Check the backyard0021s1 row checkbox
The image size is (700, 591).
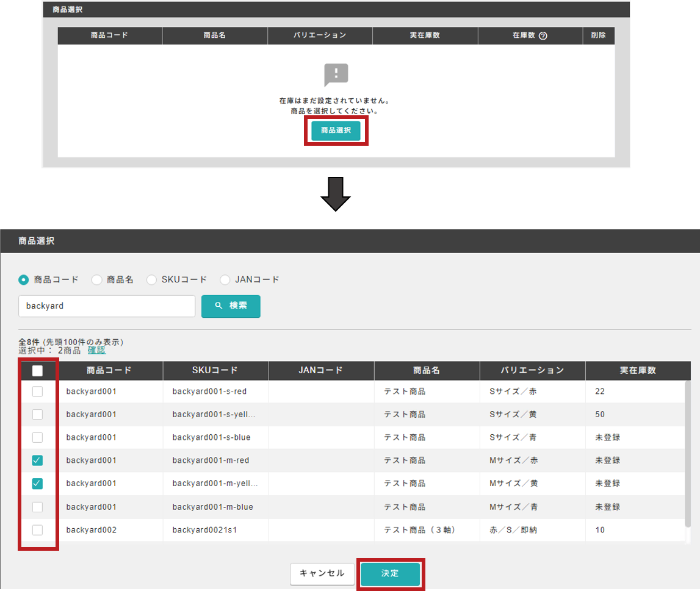click(37, 530)
